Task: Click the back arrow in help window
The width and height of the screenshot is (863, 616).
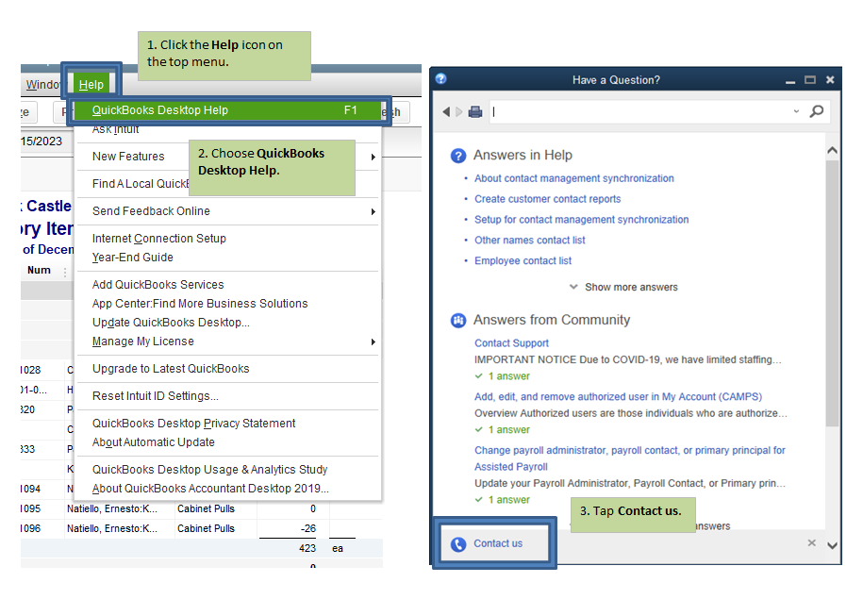Action: point(446,111)
